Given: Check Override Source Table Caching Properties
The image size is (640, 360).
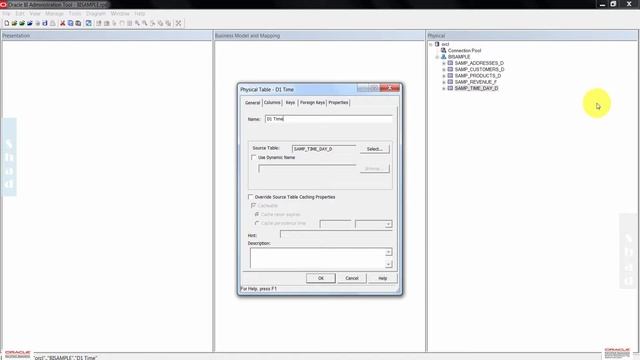Looking at the screenshot, I should pos(251,197).
